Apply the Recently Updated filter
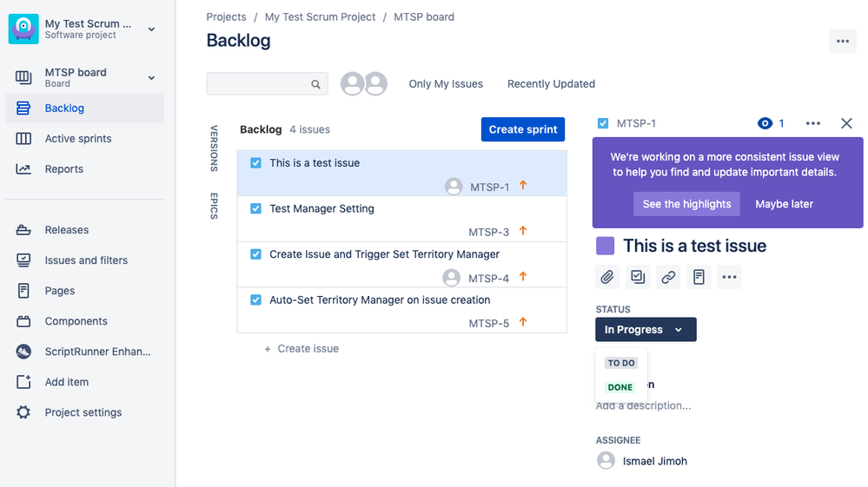The width and height of the screenshot is (868, 487). pos(552,84)
